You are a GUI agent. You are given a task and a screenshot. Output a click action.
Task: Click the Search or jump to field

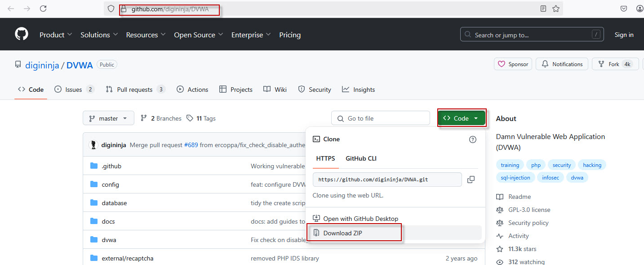[x=531, y=35]
